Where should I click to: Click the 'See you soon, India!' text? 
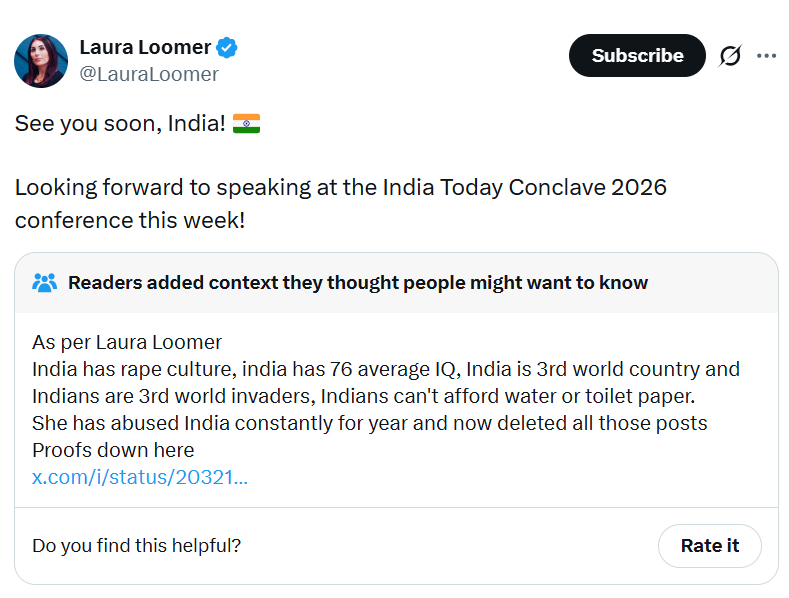[x=120, y=124]
